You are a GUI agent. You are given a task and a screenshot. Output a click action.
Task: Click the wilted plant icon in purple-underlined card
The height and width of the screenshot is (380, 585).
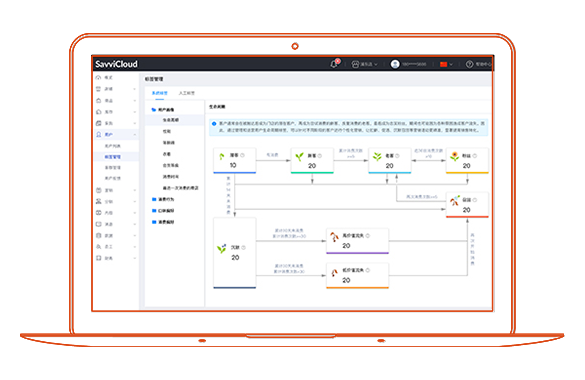coord(334,237)
